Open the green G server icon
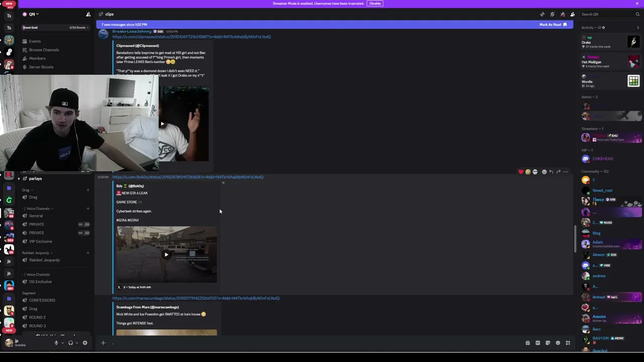This screenshot has height=362, width=644. tap(9, 200)
